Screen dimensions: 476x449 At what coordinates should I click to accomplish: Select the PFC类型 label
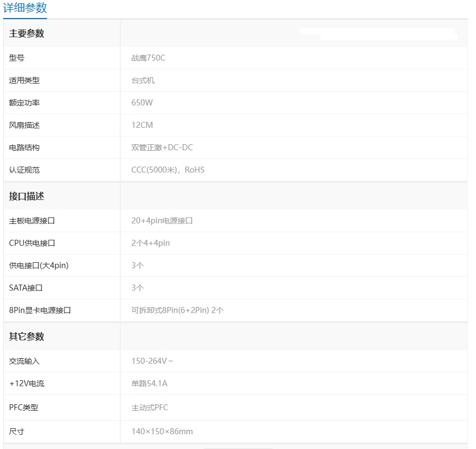(x=23, y=407)
